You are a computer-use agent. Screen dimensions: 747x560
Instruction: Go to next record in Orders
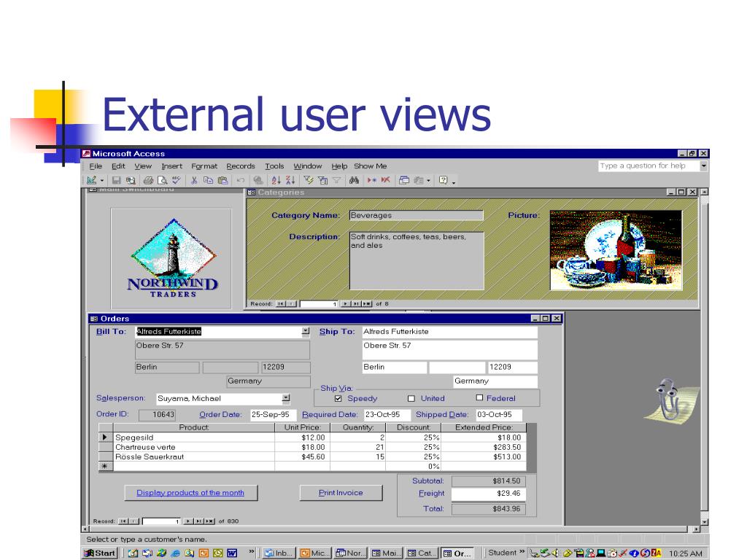189,521
